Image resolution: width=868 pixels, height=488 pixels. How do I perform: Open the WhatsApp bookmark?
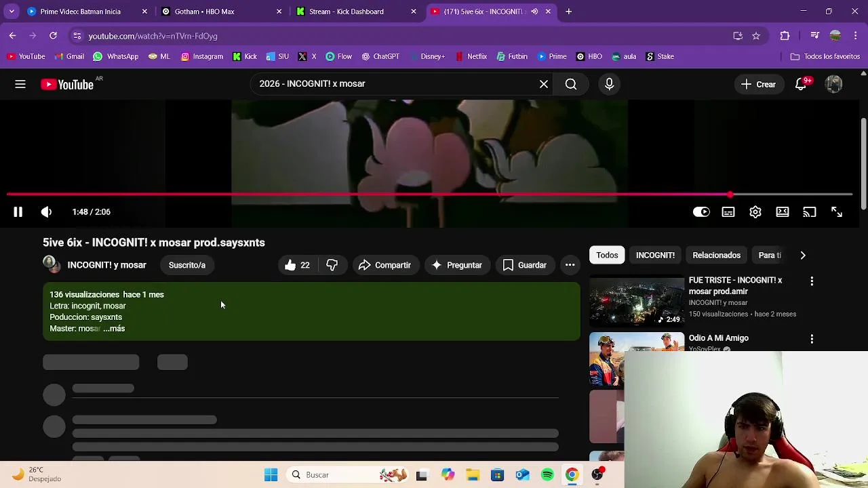click(x=115, y=56)
